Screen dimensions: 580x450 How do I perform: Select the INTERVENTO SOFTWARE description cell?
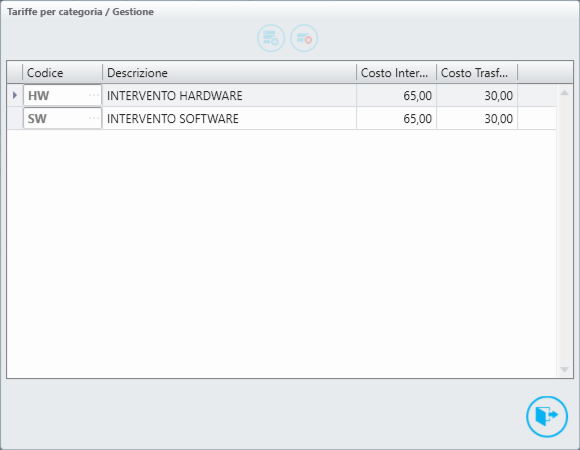(x=229, y=118)
